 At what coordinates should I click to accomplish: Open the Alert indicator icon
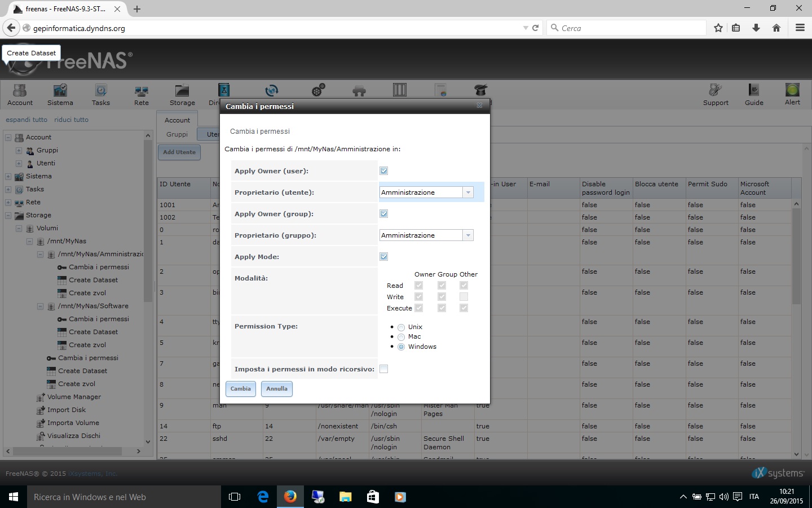pos(792,95)
